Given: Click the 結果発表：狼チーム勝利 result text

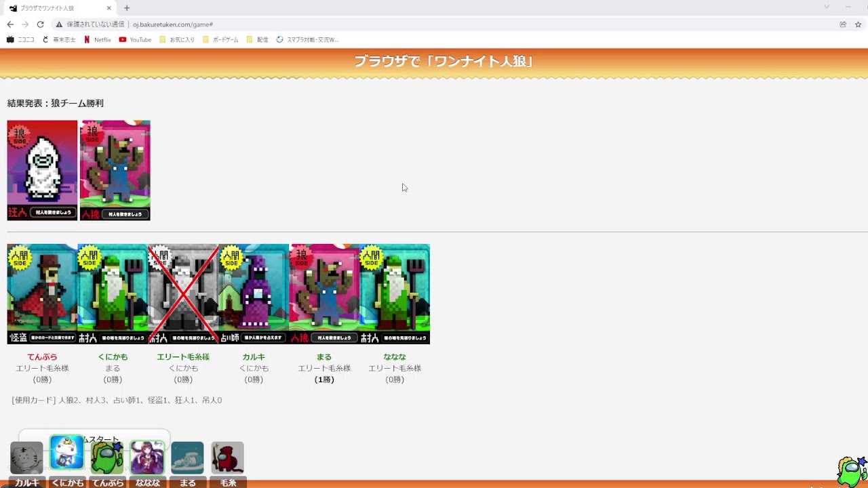Looking at the screenshot, I should point(56,103).
